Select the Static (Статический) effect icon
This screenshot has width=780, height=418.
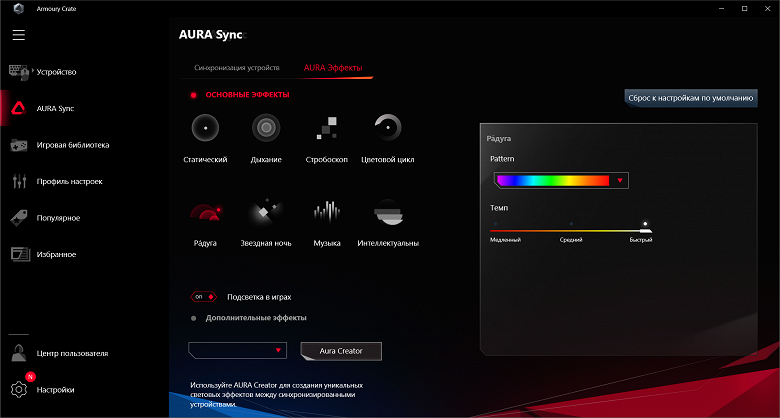click(x=205, y=128)
